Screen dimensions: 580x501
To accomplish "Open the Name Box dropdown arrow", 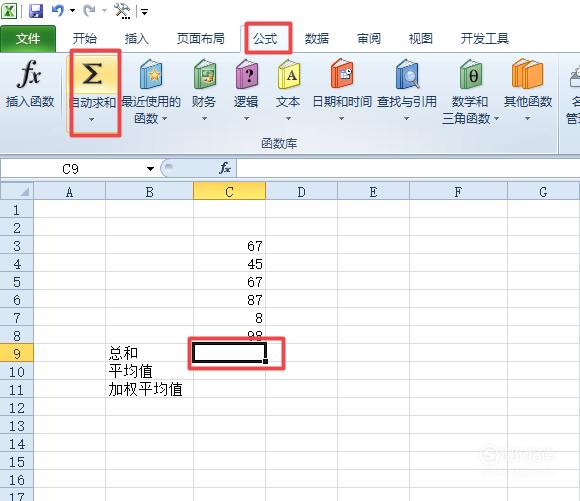I will coord(150,169).
